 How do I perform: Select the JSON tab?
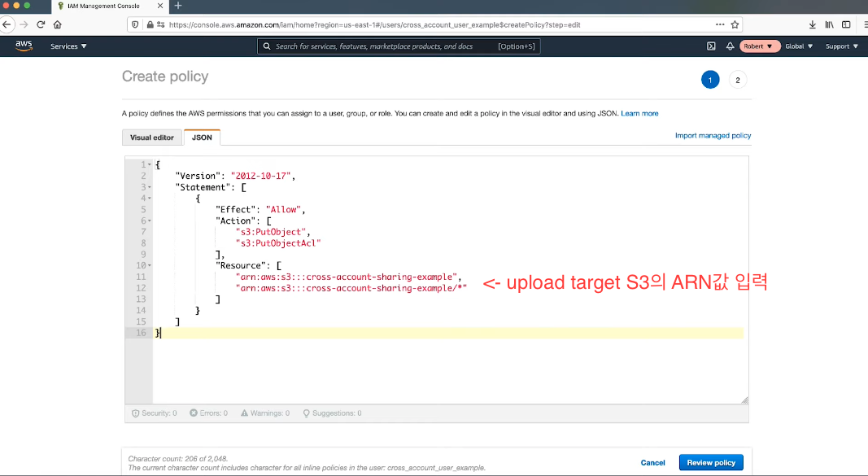point(202,138)
